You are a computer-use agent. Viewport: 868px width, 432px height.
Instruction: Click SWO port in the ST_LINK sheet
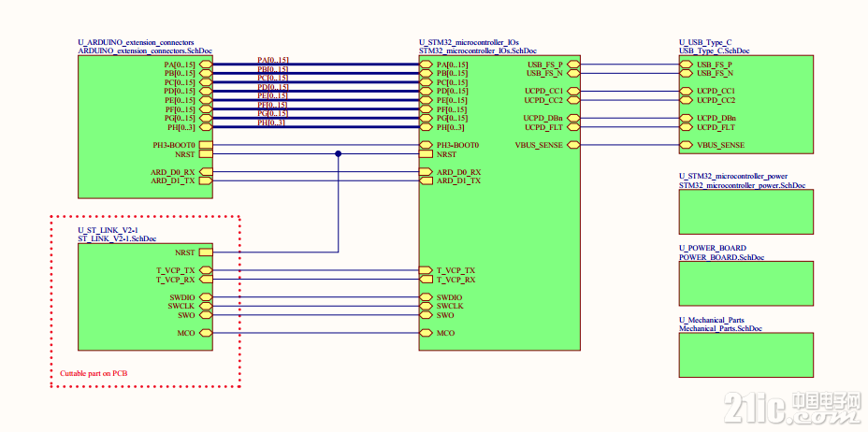click(206, 315)
